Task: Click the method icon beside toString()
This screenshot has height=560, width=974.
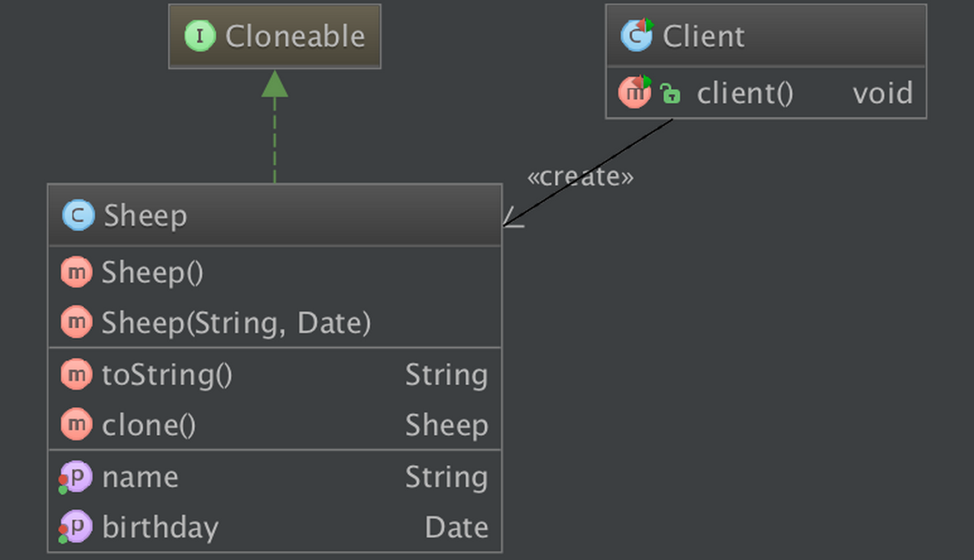Action: pyautogui.click(x=76, y=375)
